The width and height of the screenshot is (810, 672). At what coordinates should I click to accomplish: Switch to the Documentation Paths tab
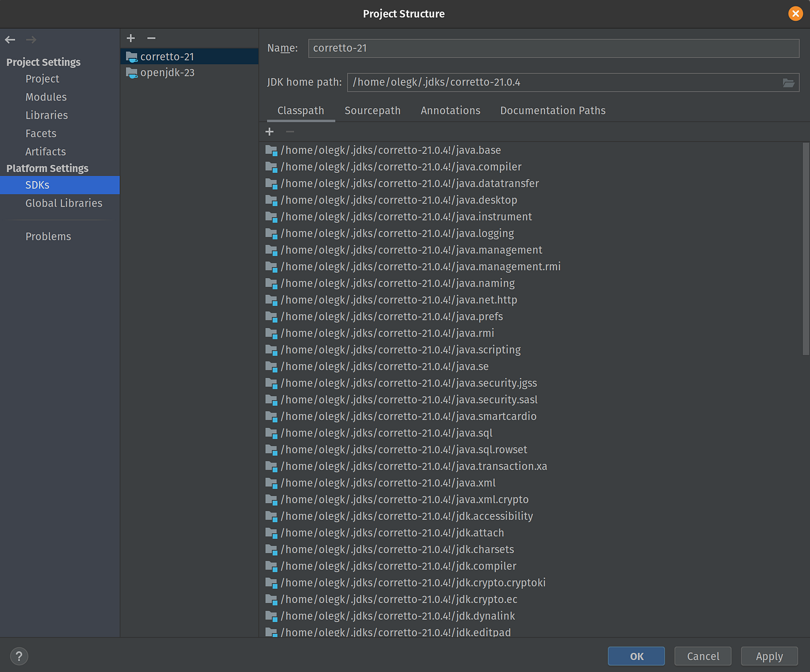click(553, 110)
